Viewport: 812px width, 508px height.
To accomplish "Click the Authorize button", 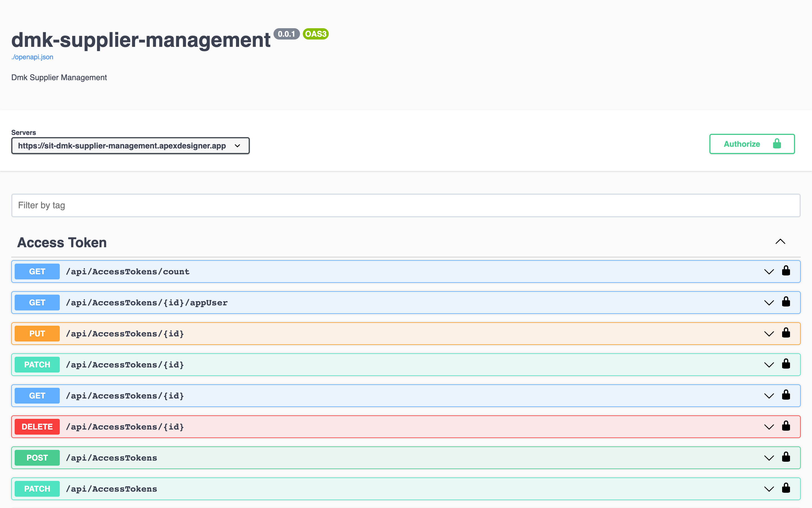I will (x=752, y=144).
